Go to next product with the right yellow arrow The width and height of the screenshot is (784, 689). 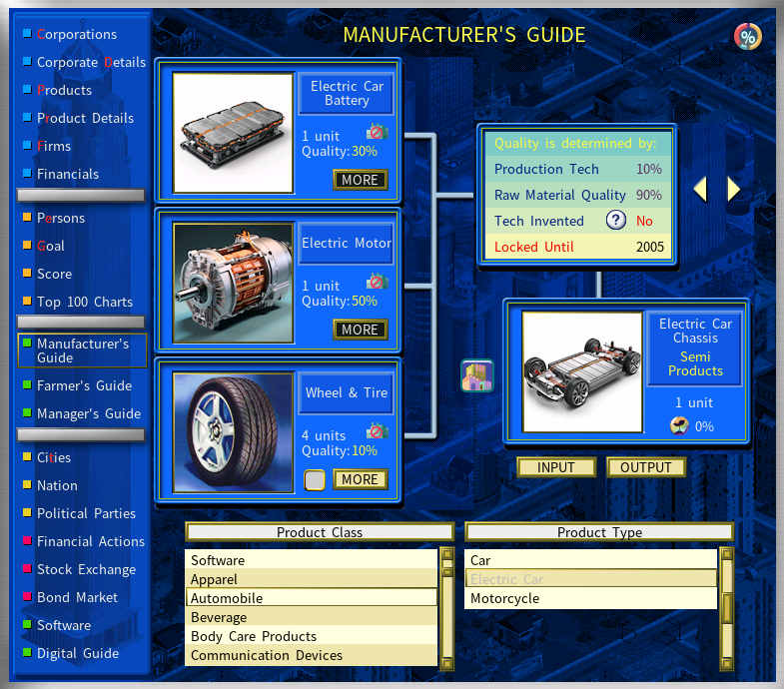[x=734, y=189]
